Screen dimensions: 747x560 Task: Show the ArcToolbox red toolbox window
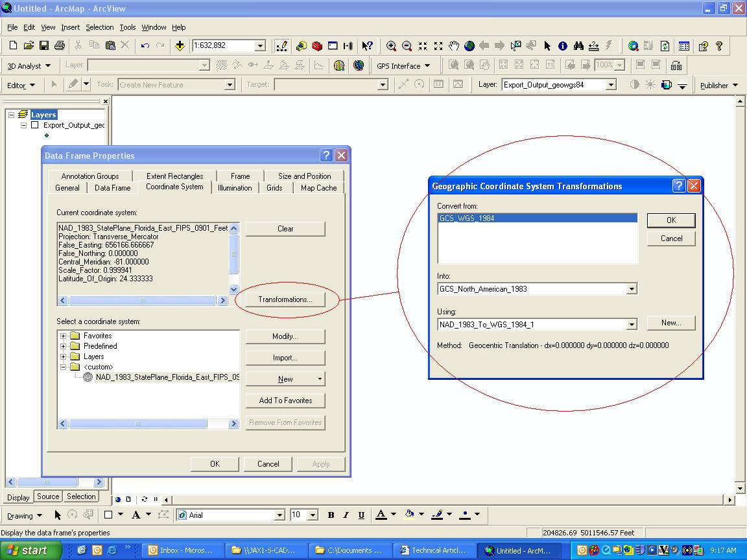click(x=317, y=46)
